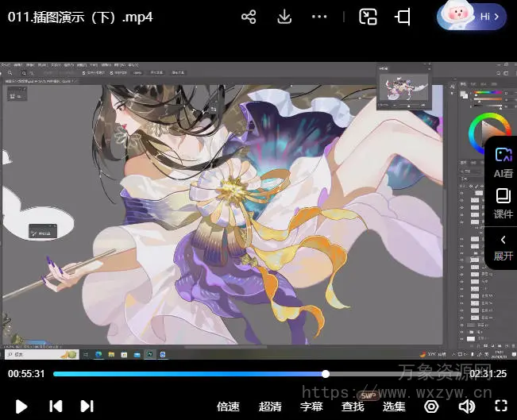
Task: Click the play button
Action: [21, 407]
